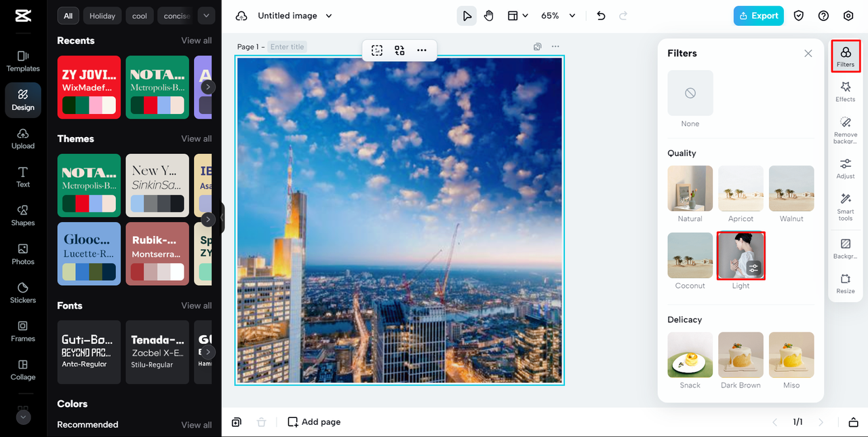Expand the filter tags dropdown chevron
The width and height of the screenshot is (868, 437).
(x=206, y=16)
